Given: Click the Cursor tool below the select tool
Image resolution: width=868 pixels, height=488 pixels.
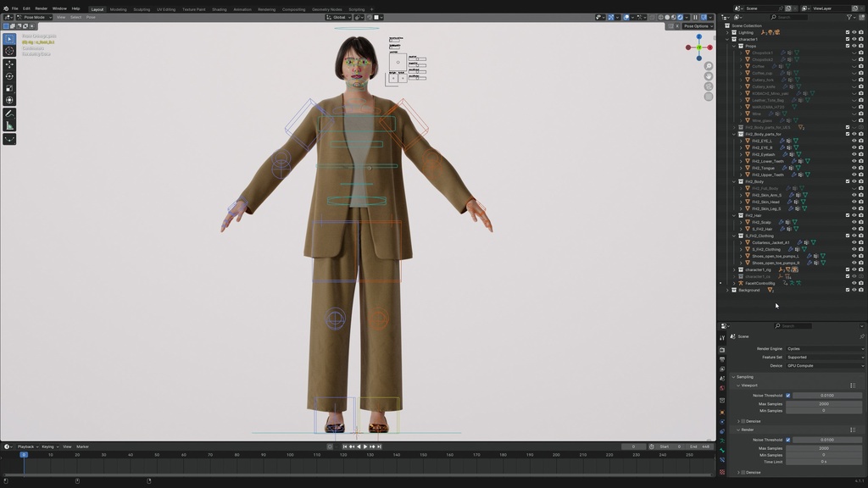Looking at the screenshot, I should point(9,50).
